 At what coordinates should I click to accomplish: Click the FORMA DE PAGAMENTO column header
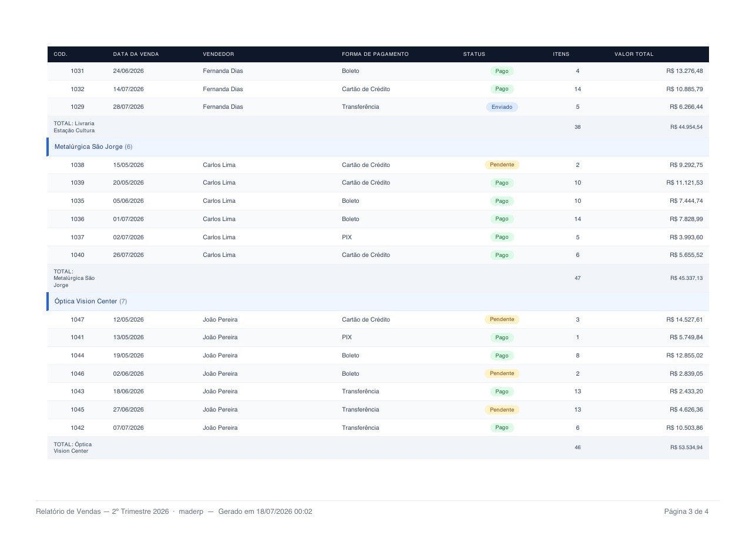coord(375,54)
